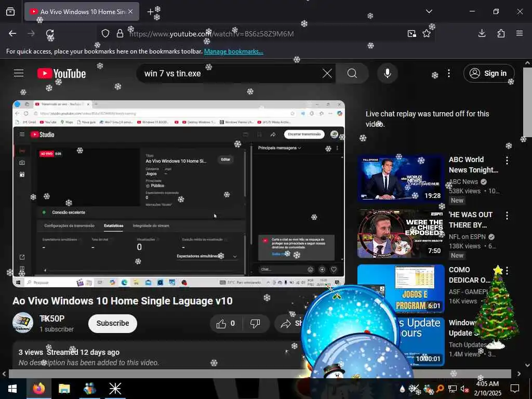
Task: Clear the search box with the X icon
Action: [327, 73]
